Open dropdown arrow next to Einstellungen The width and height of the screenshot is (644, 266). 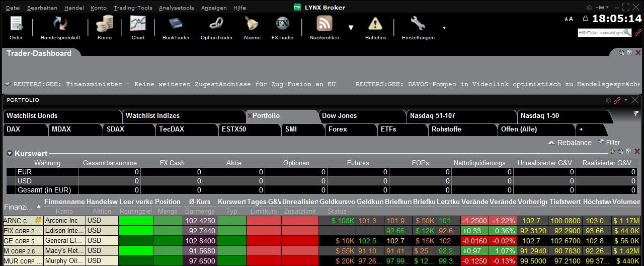click(x=444, y=27)
